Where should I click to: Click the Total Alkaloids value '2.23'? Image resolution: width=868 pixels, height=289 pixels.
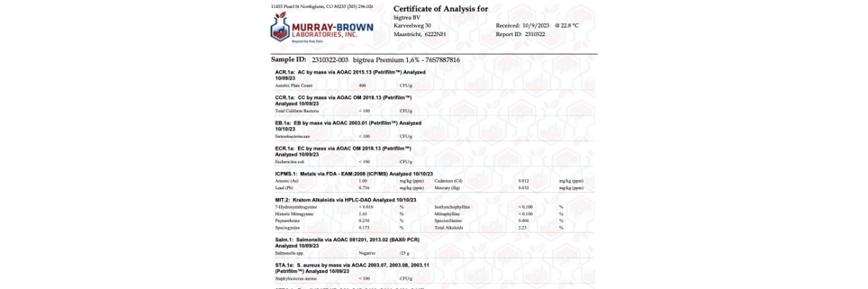click(522, 228)
